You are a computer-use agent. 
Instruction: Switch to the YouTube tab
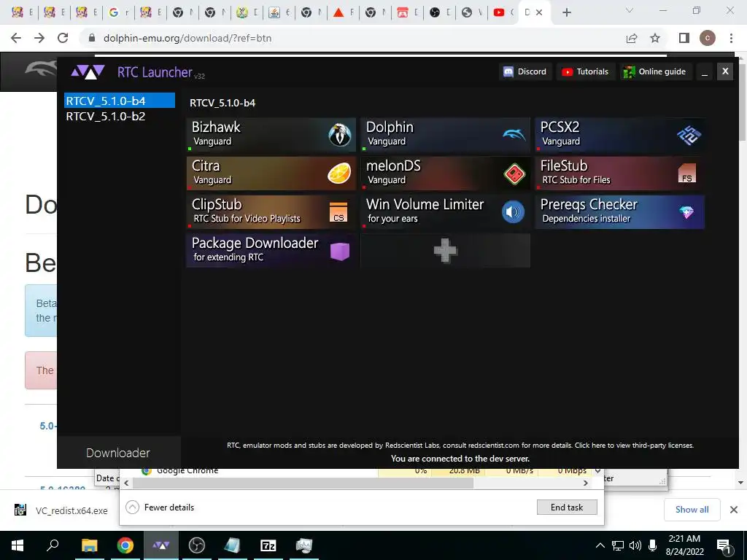[503, 12]
